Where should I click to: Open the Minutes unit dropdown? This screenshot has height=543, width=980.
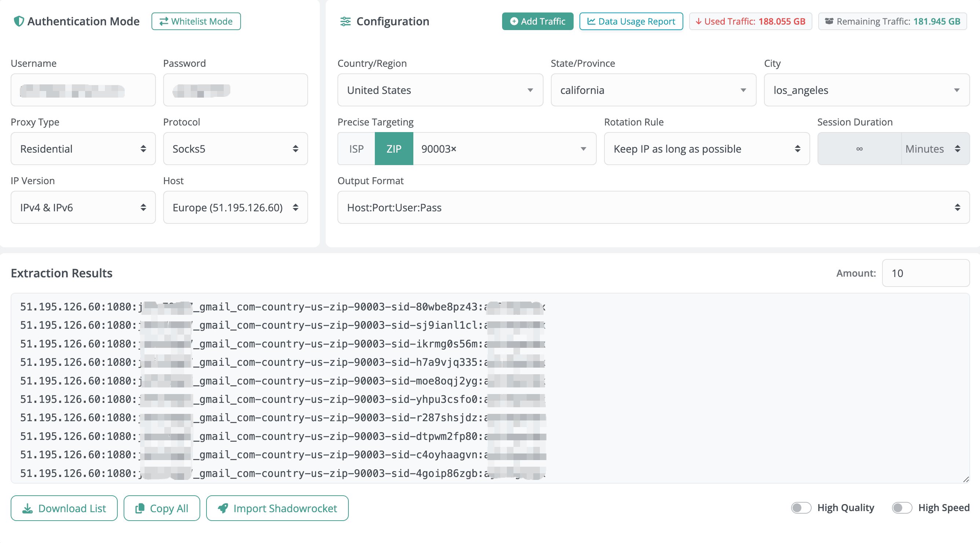[x=935, y=149]
